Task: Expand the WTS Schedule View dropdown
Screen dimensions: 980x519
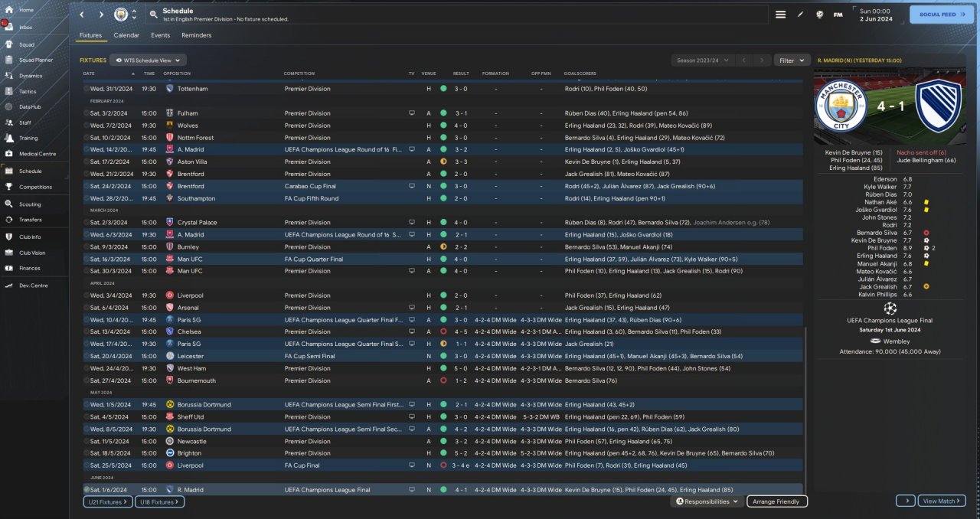Action: (148, 60)
